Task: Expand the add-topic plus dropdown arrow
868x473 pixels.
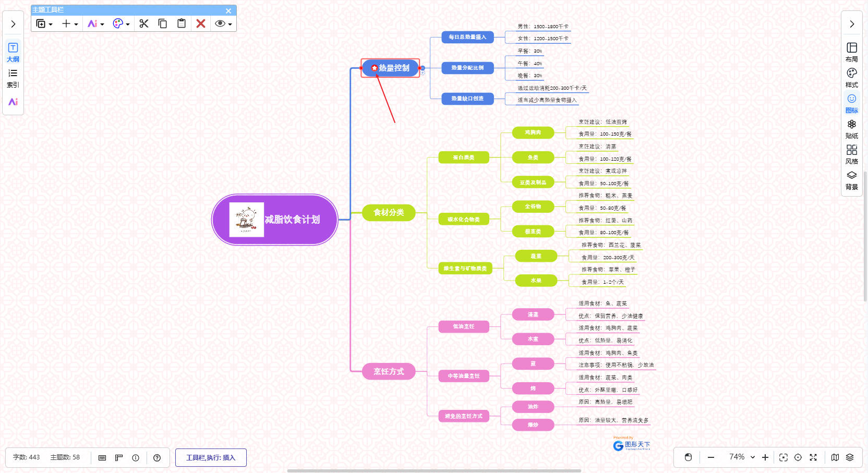Action: (76, 25)
